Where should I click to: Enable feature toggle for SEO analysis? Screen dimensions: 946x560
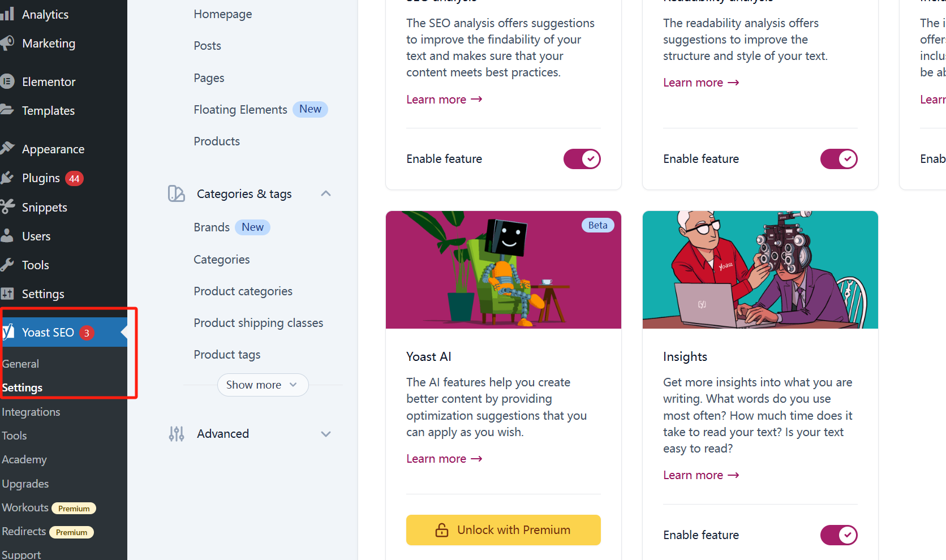tap(582, 159)
